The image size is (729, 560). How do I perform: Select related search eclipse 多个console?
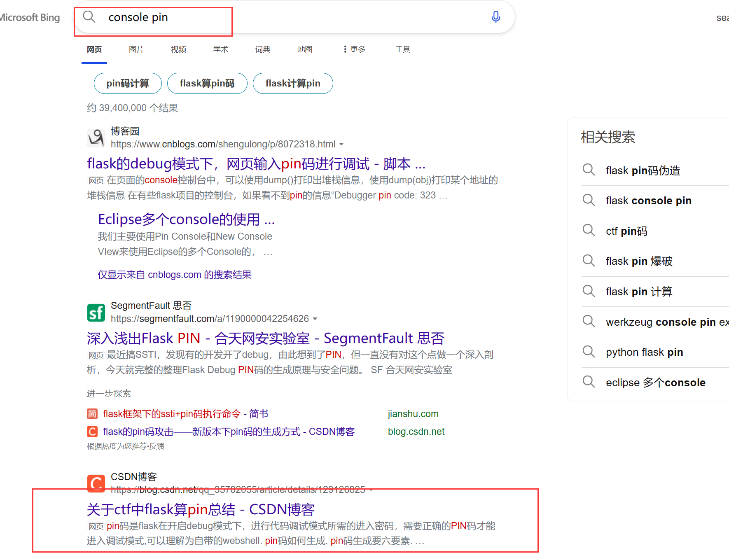656,383
